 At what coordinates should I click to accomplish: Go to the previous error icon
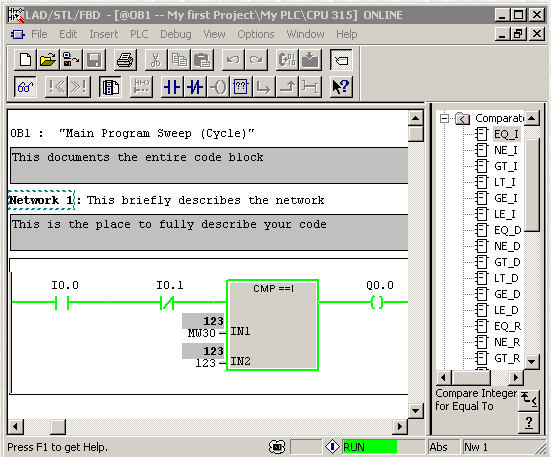pyautogui.click(x=56, y=87)
